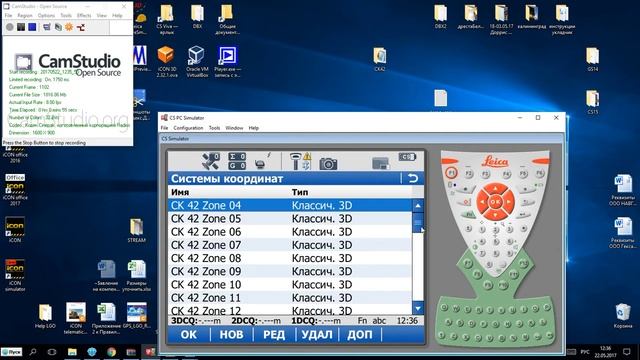This screenshot has height=360, width=640.
Task: Click the Имя column header
Action: tap(180, 192)
